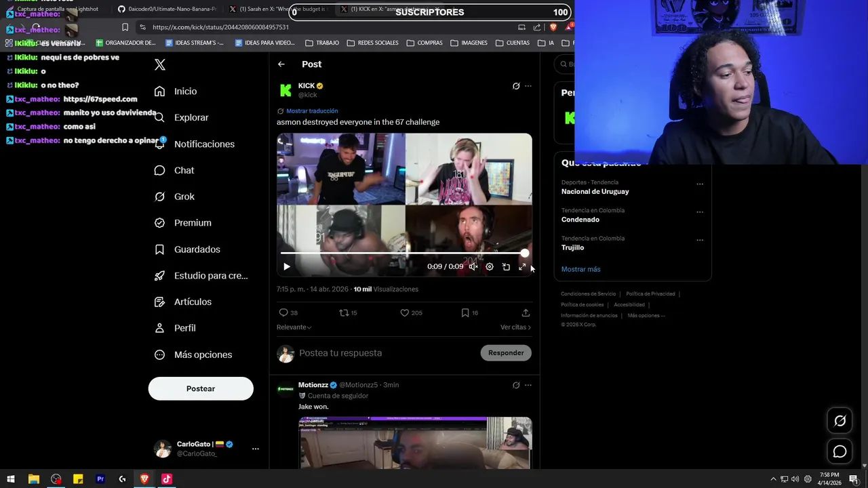Open Perfil page

coord(175,328)
